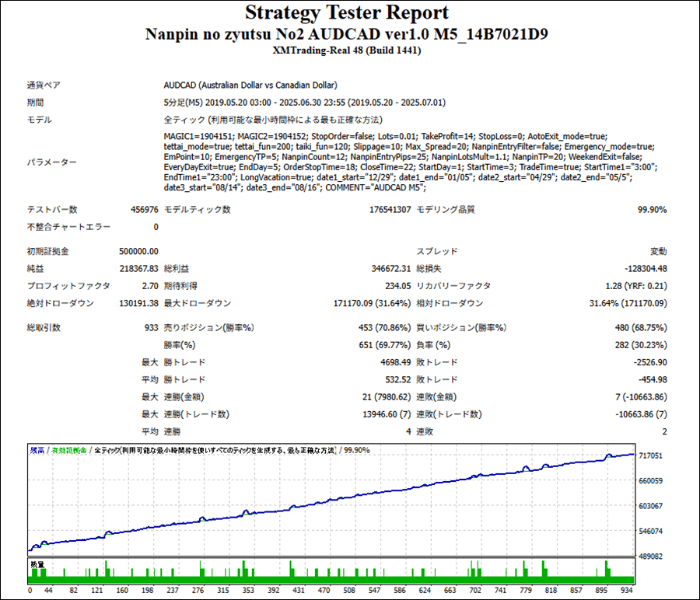
Task: Click the 不整合チャートエラー label
Action: [x=68, y=227]
